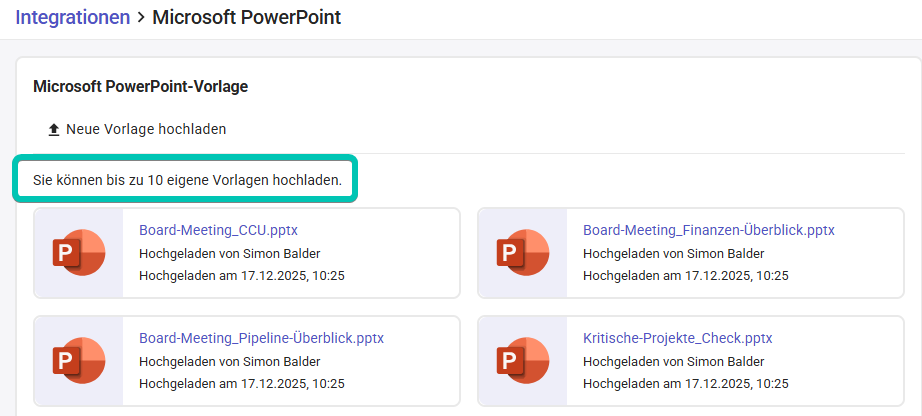The image size is (922, 416).
Task: Click upload date under Board-Meeting_CCU.pptx
Action: (x=242, y=275)
